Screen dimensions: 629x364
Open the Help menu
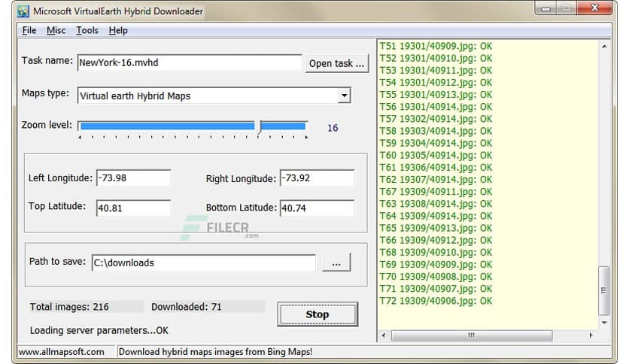[x=118, y=31]
